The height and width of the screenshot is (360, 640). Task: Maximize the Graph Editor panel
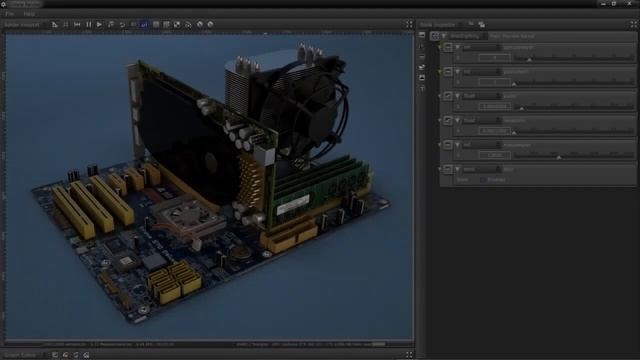[409, 355]
